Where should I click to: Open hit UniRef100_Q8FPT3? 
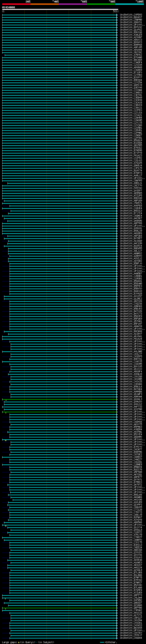point(131,595)
